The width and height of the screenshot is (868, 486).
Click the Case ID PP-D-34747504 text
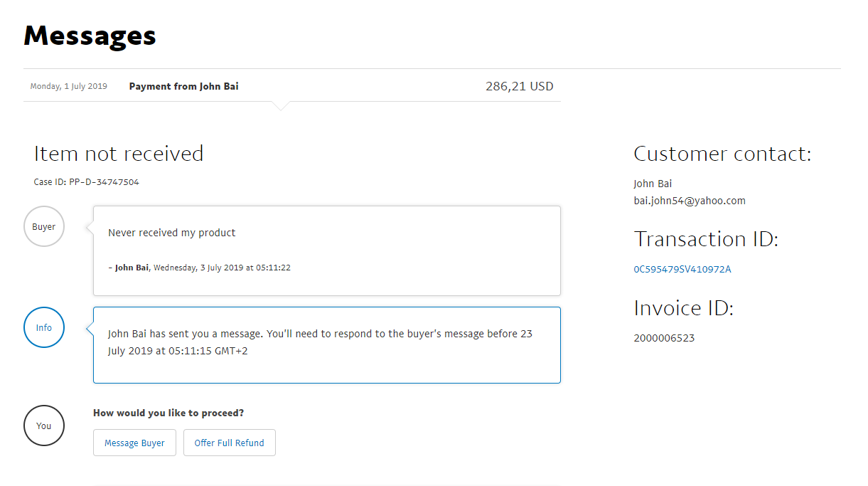(86, 182)
